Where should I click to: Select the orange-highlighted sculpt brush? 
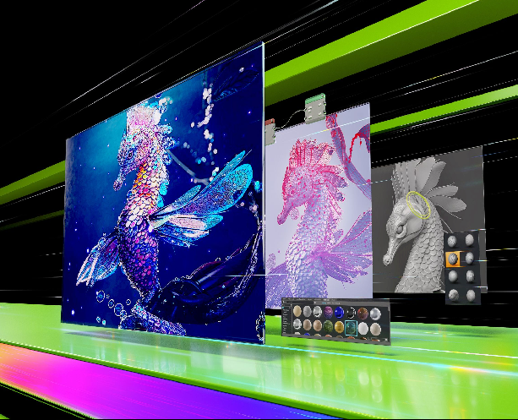click(x=453, y=259)
